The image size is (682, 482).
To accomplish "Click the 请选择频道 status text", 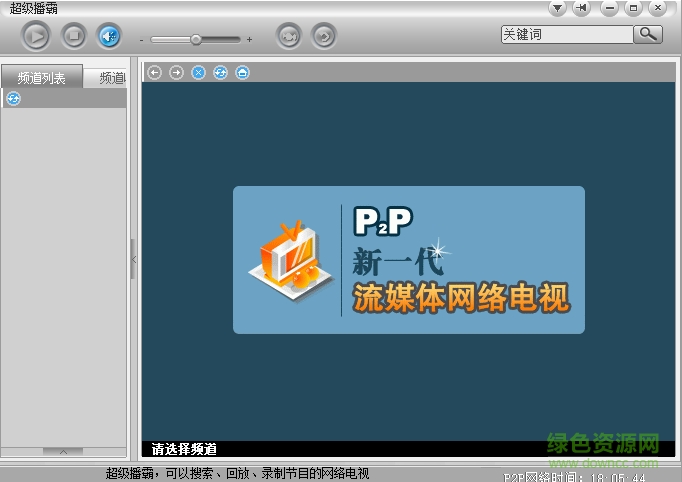I will pos(184,449).
